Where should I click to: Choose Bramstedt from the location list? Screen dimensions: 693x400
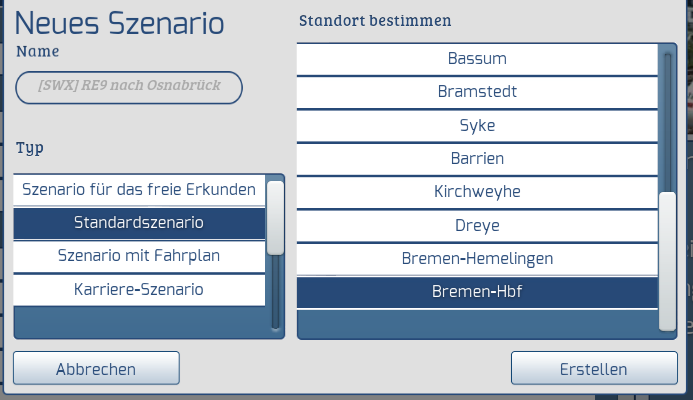pos(477,92)
